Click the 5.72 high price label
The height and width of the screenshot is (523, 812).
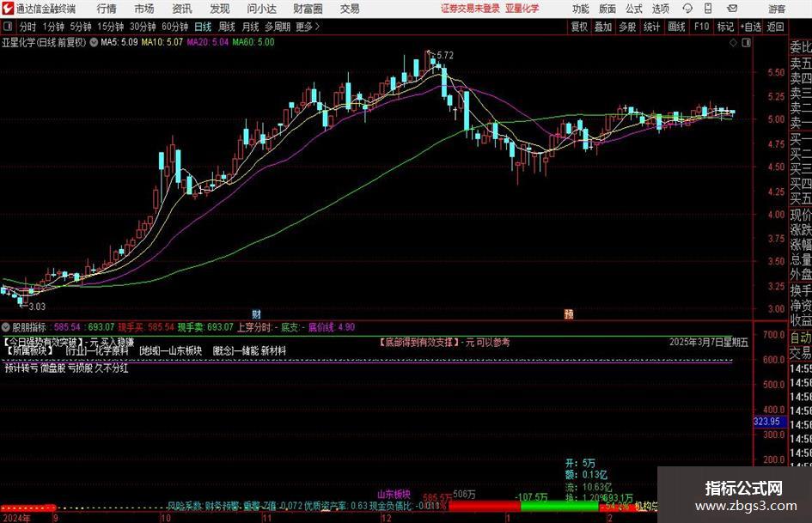coord(445,56)
